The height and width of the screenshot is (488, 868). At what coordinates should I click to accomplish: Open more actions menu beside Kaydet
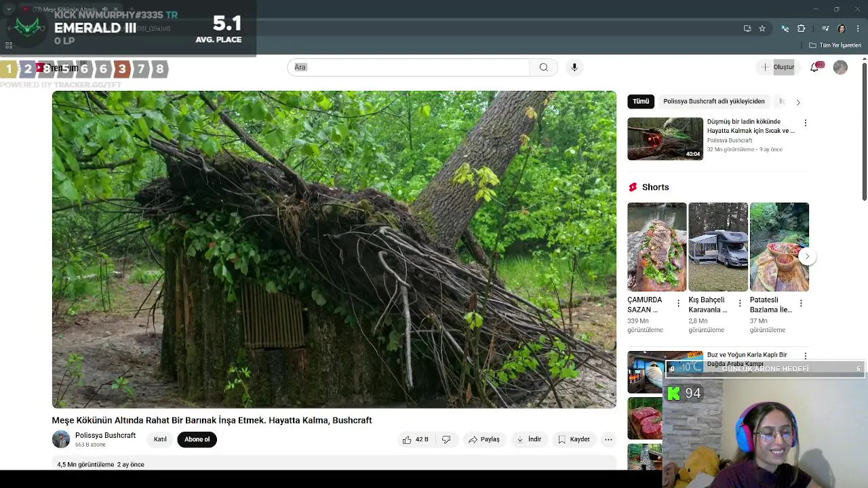pyautogui.click(x=608, y=439)
